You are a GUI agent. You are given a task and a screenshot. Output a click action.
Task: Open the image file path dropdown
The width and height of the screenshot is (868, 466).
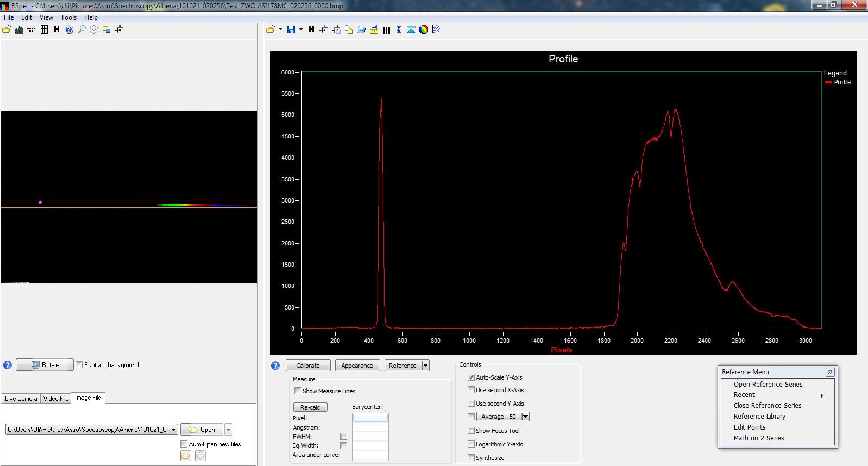coord(173,430)
